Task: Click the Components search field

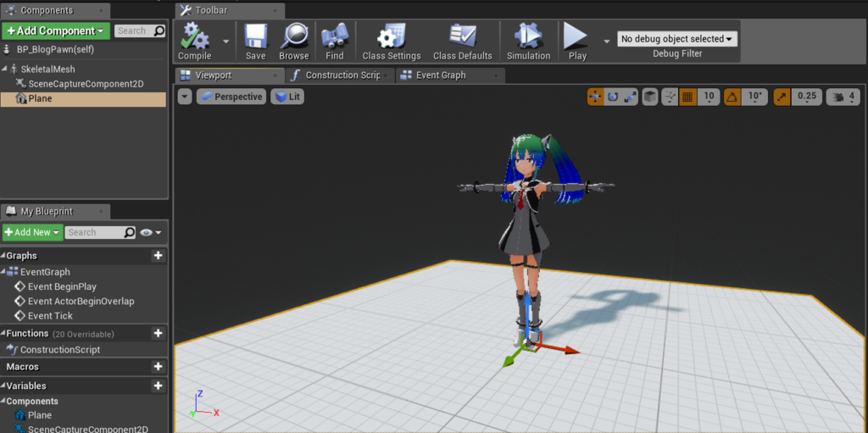Action: pos(140,31)
